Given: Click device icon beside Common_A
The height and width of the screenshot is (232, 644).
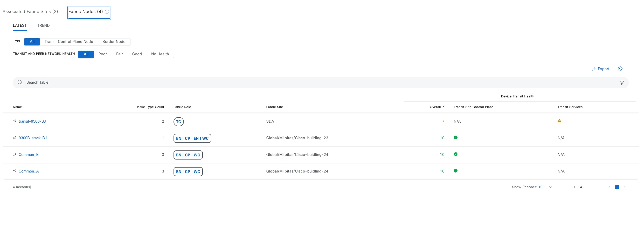Looking at the screenshot, I should click(x=15, y=171).
